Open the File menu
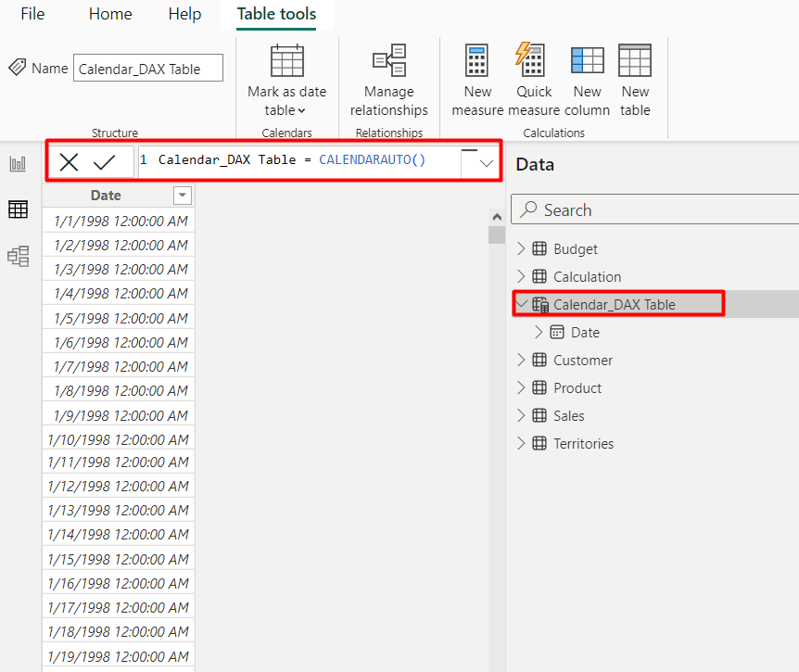The height and width of the screenshot is (672, 799). pyautogui.click(x=32, y=14)
